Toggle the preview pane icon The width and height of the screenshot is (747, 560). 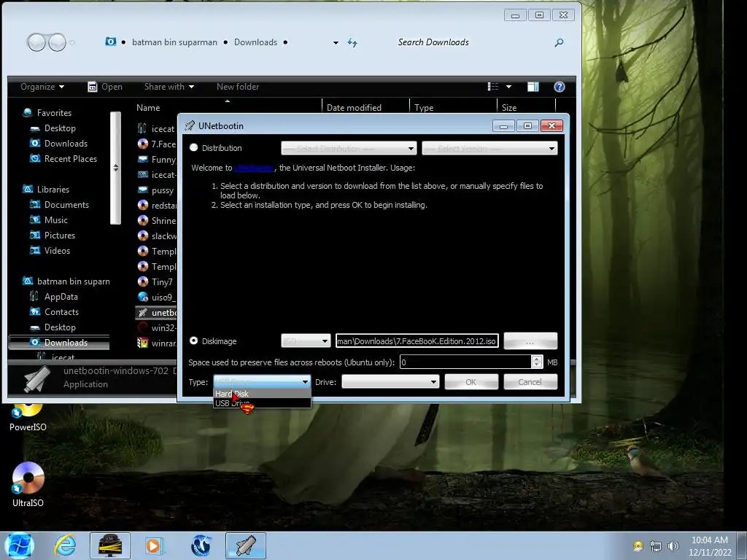click(x=533, y=87)
